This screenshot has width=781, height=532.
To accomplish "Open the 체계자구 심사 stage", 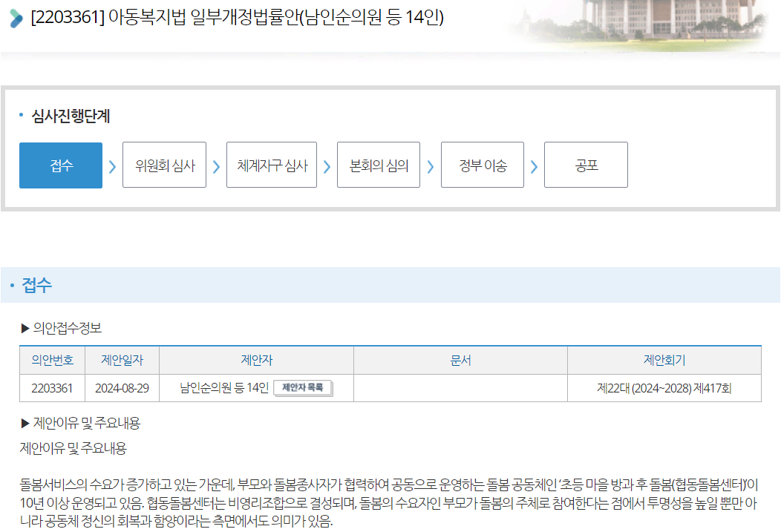I will [x=272, y=165].
